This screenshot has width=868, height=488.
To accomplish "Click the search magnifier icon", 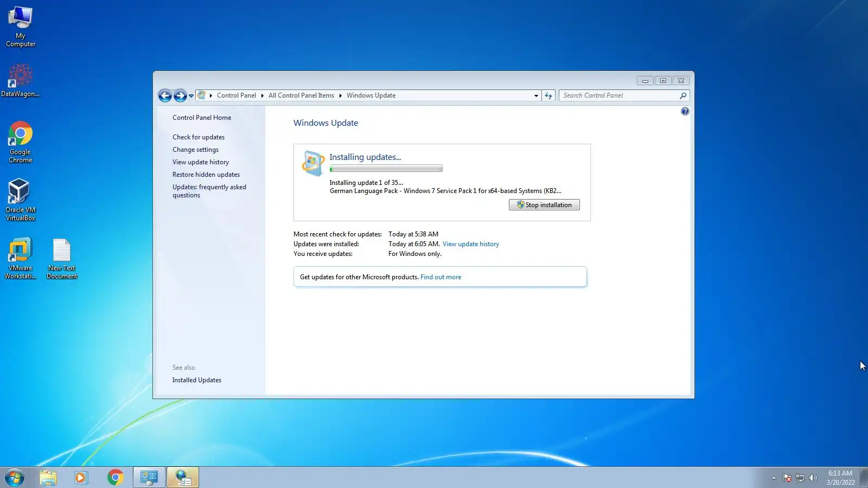I will coord(683,95).
